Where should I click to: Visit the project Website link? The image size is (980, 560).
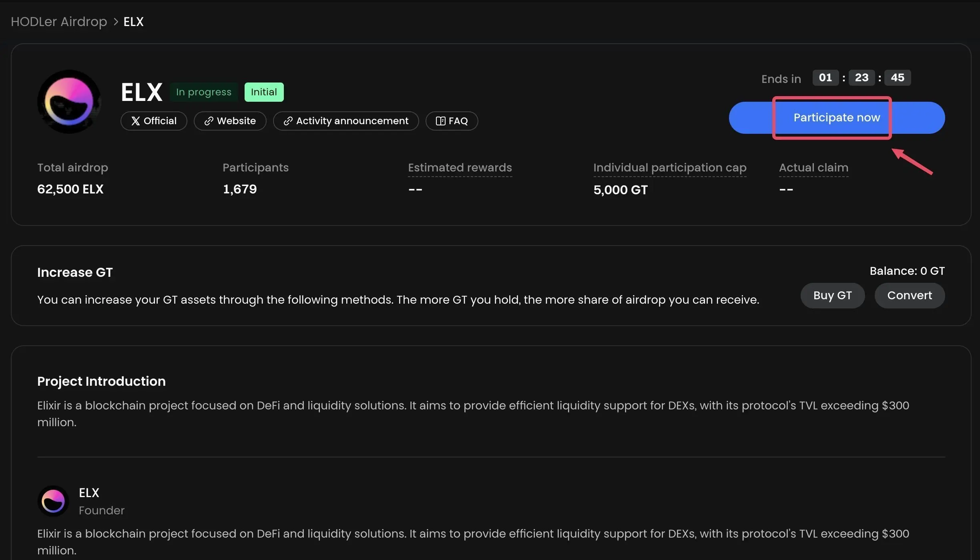pos(236,121)
